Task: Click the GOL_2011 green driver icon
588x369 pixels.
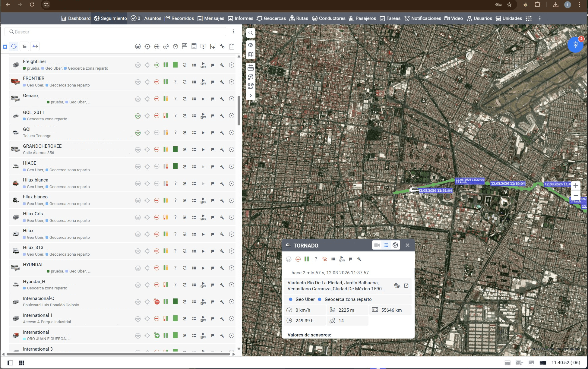Action: tap(138, 116)
